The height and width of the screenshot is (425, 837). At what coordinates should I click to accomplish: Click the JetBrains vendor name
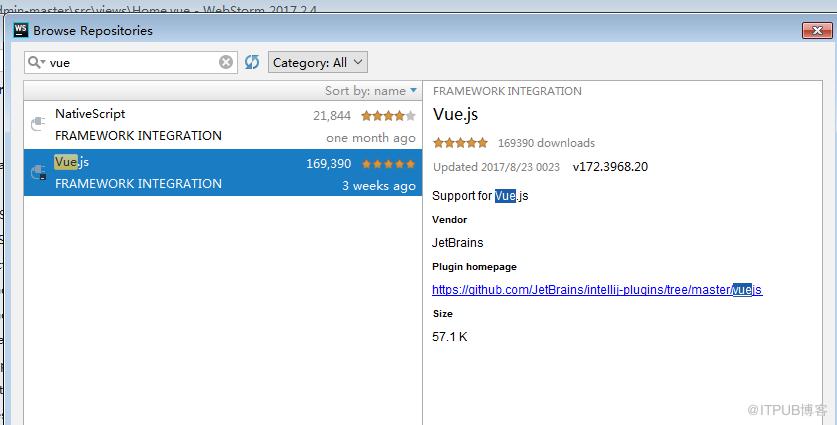tap(457, 242)
